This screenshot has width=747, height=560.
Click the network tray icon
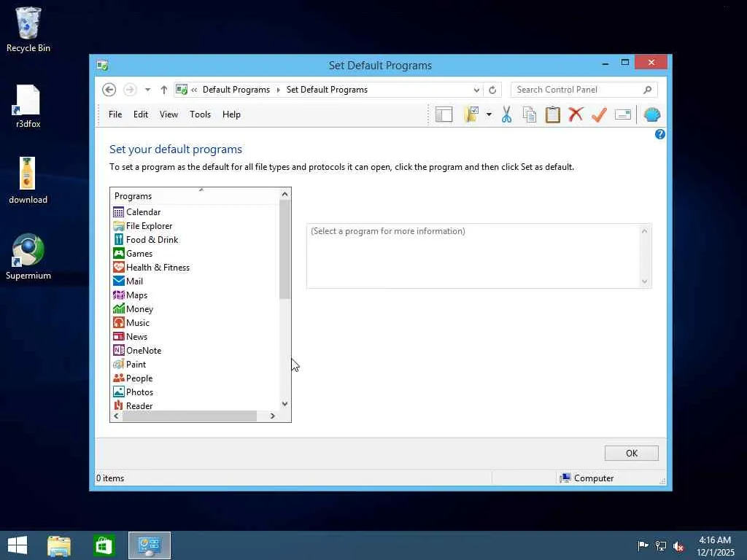pos(660,545)
